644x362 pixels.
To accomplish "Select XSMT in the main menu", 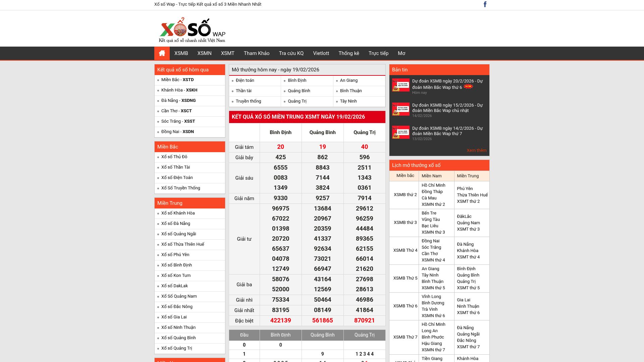I will [x=227, y=53].
